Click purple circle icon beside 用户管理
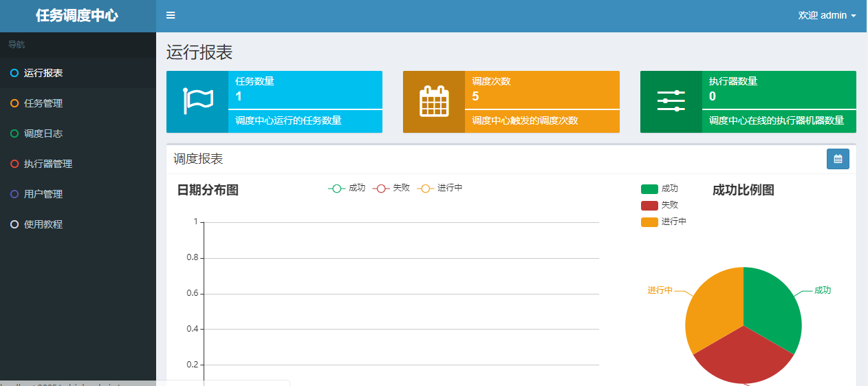 point(14,194)
